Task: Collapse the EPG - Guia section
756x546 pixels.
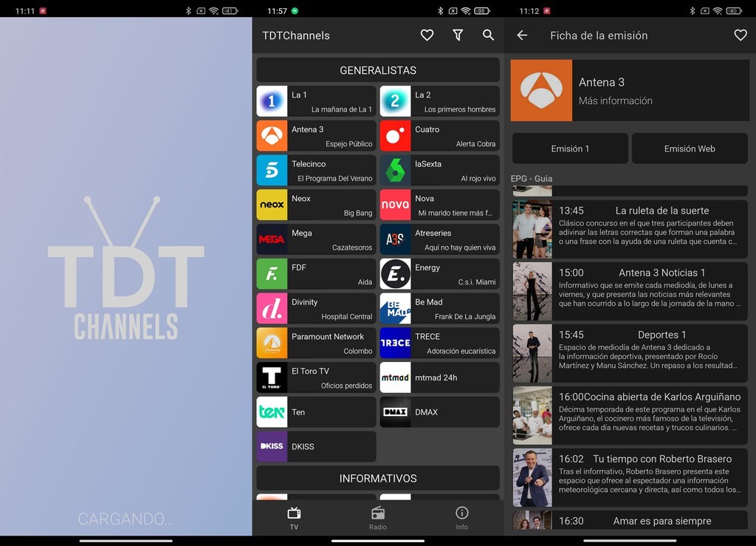Action: click(x=530, y=178)
